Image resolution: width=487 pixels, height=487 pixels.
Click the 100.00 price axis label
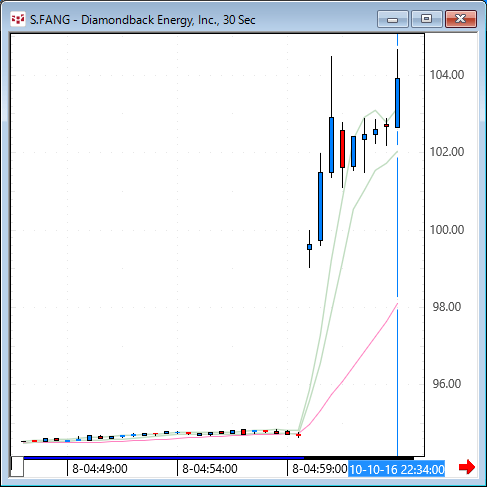(447, 230)
